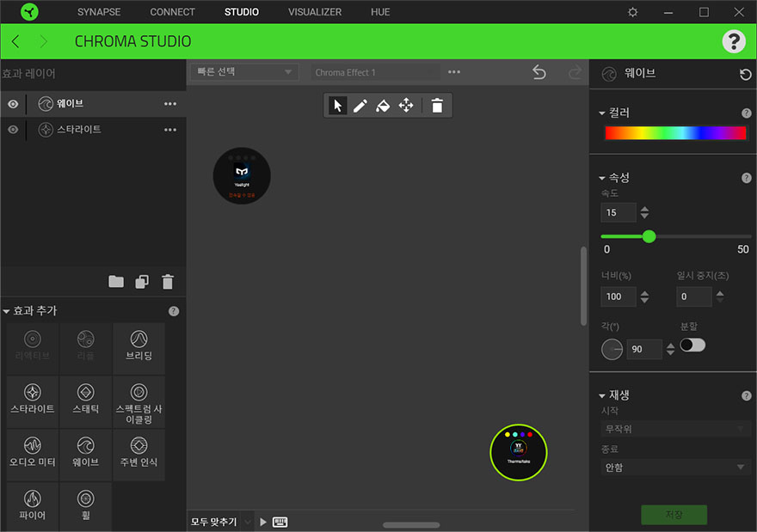Click the Chroma Effect 1 name field
This screenshot has width=757, height=532.
point(375,72)
